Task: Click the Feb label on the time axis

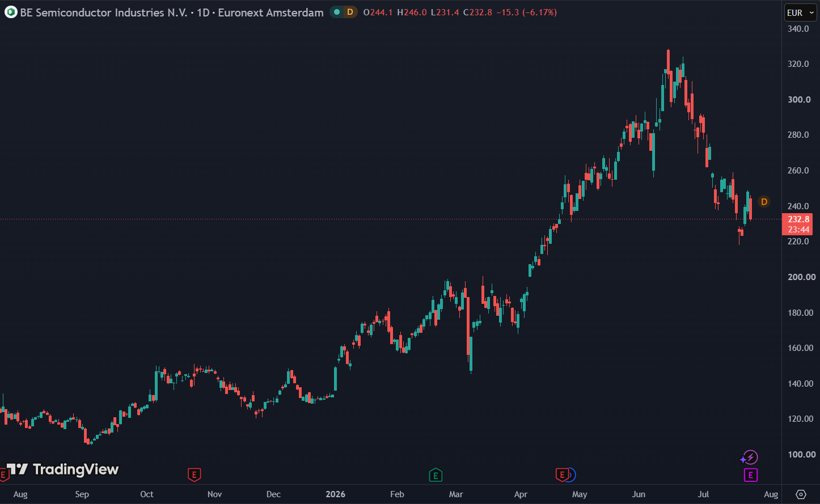Action: (397, 494)
